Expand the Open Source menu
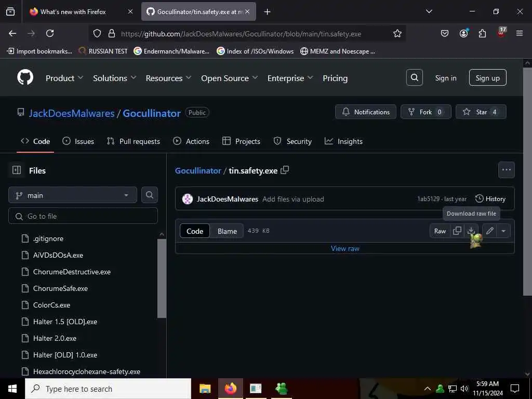The height and width of the screenshot is (399, 532). 229,78
